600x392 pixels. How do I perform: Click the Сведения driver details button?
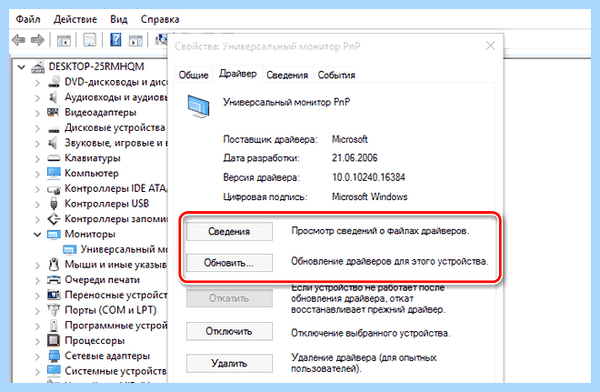click(x=229, y=231)
